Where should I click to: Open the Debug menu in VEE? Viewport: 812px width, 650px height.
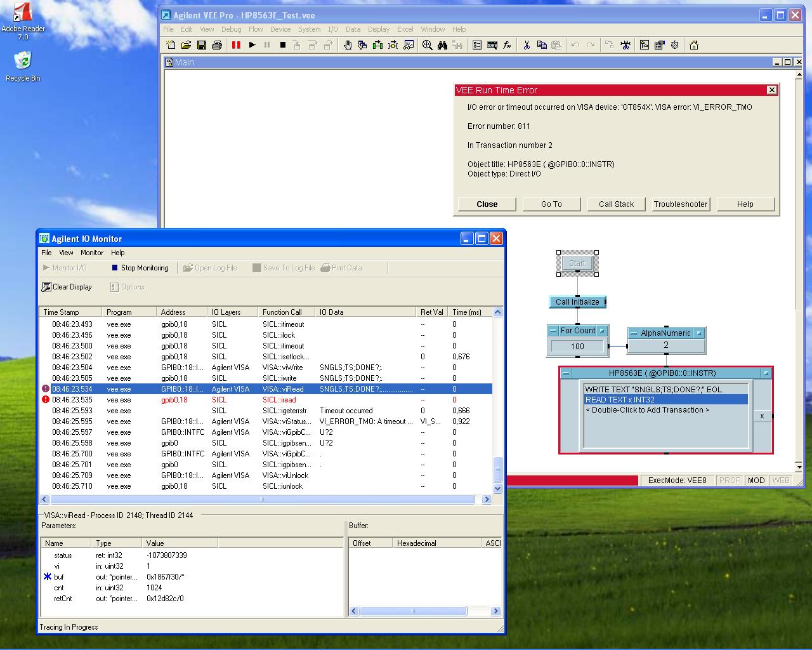tap(231, 29)
